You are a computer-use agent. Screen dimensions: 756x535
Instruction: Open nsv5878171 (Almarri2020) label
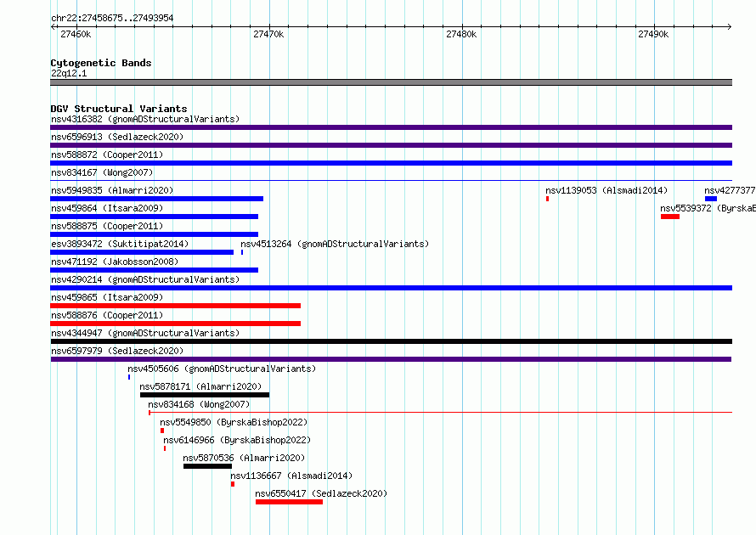pyautogui.click(x=200, y=386)
